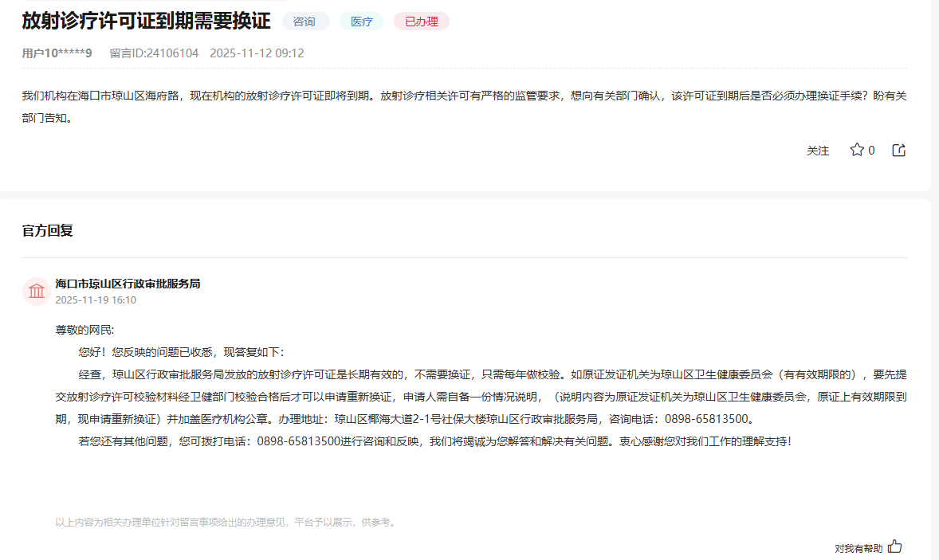This screenshot has height=560, width=939.
Task: Click the favorite count 0
Action: point(873,150)
